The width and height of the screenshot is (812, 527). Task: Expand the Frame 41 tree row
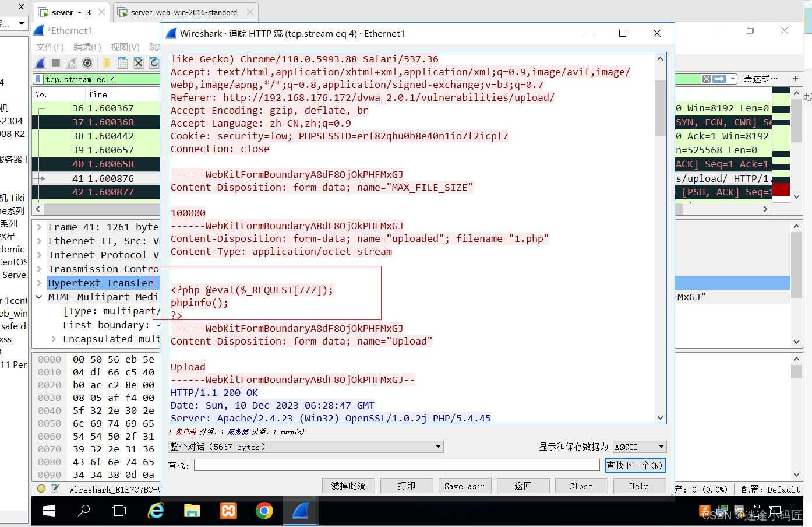click(x=39, y=227)
